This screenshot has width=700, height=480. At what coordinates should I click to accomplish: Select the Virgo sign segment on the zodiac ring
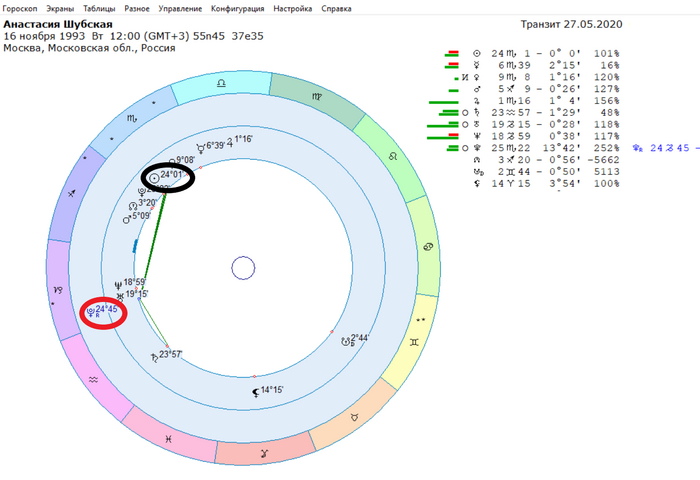pyautogui.click(x=317, y=96)
